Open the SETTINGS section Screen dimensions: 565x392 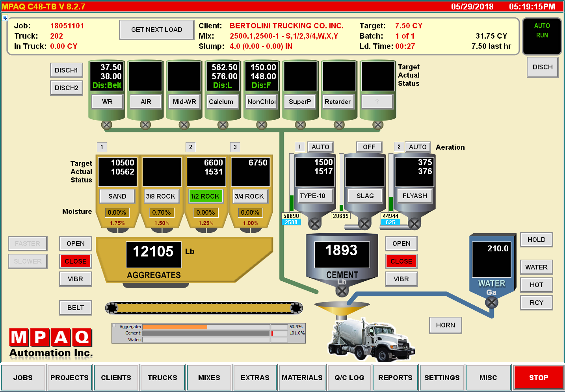tap(442, 377)
